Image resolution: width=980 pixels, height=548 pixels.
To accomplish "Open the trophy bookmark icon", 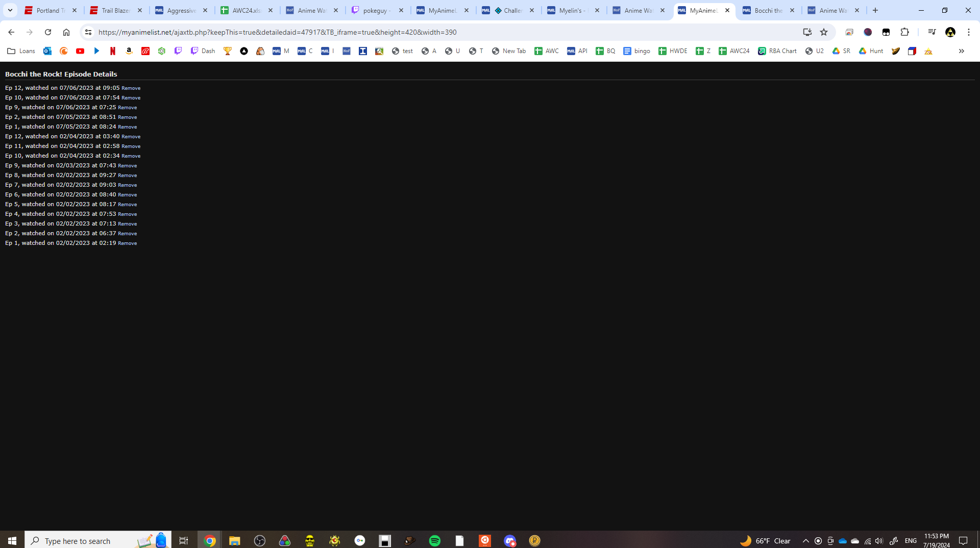I will click(x=228, y=51).
